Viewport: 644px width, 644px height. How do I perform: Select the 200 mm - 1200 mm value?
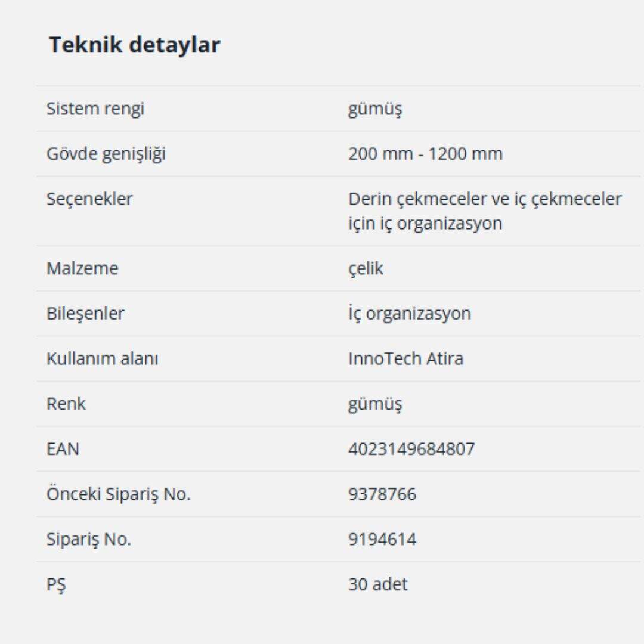pos(425,154)
